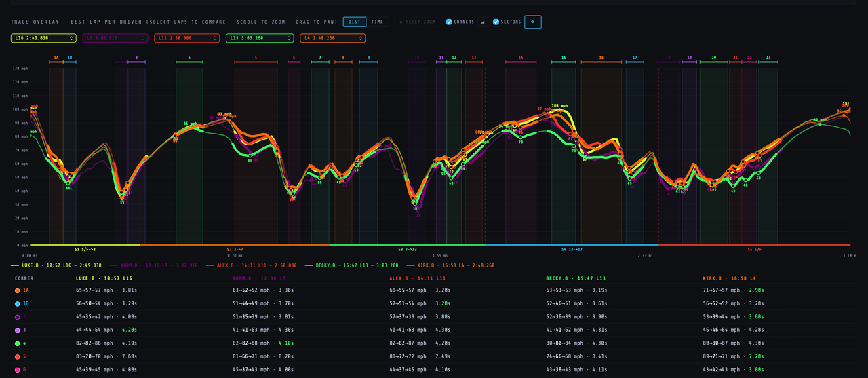This screenshot has width=868, height=378.
Task: Click the red dot for corner 5 row
Action: [17, 356]
